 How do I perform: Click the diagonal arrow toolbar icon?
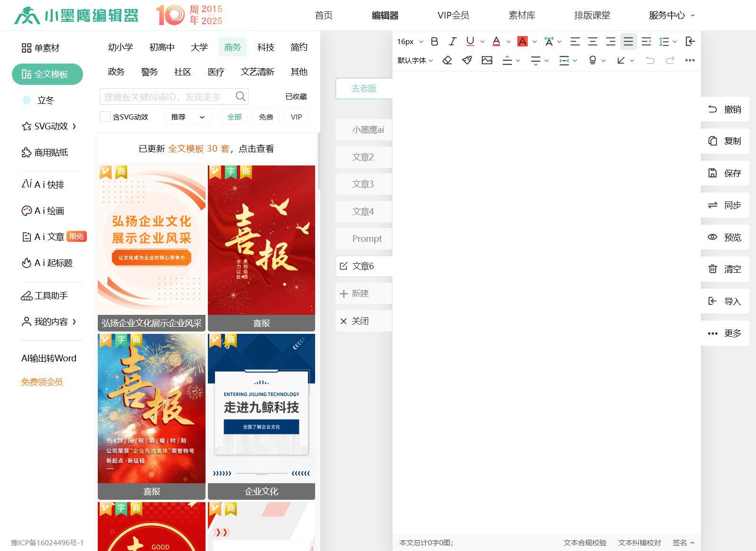pyautogui.click(x=621, y=60)
